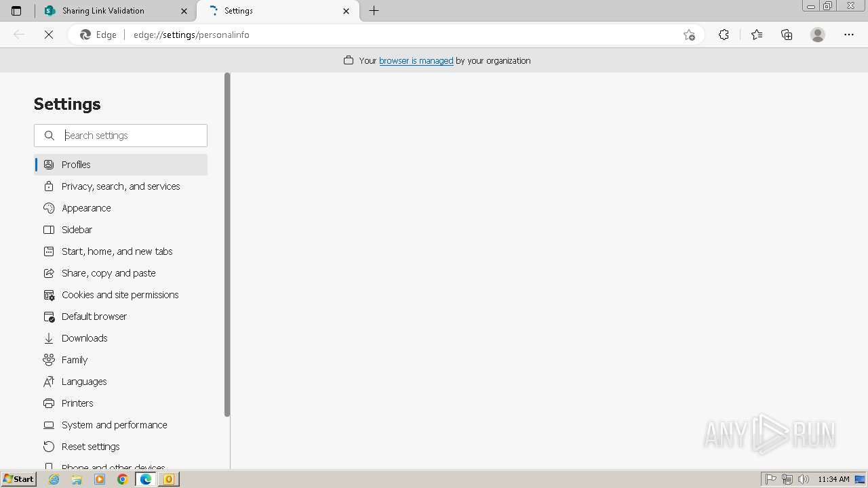The width and height of the screenshot is (868, 488).
Task: Click the Edge site identity badge
Action: pyautogui.click(x=98, y=35)
